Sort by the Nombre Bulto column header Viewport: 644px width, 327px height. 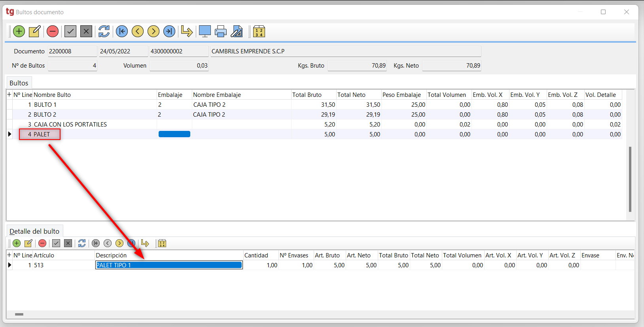[x=95, y=95]
